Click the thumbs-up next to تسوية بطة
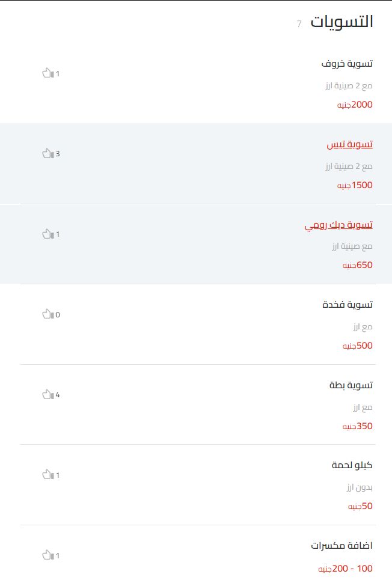Screen dimensions: 392x586 click(x=47, y=394)
